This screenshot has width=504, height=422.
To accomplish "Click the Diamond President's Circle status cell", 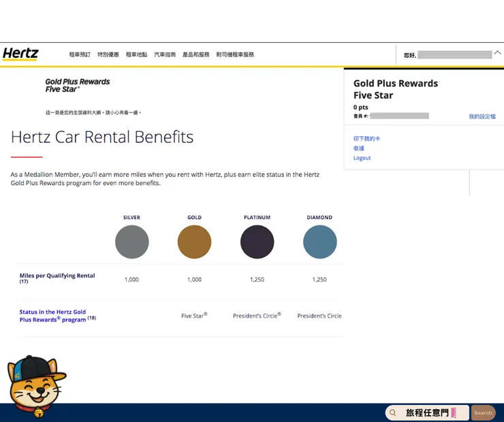I will [x=319, y=316].
